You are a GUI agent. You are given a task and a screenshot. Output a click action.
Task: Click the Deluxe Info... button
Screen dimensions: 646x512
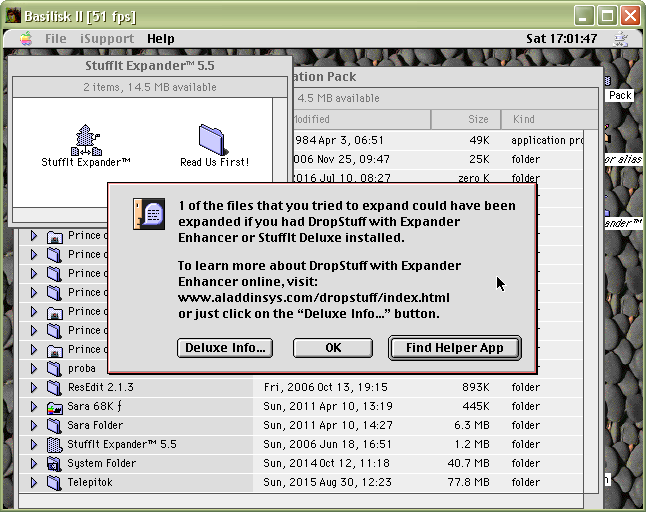click(x=225, y=348)
